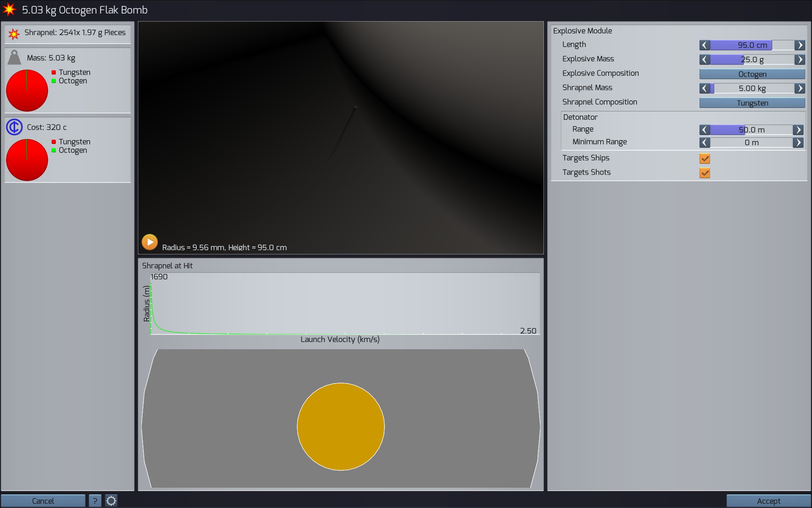812x508 pixels.
Task: Increase Minimum Range with right arrow
Action: click(x=798, y=143)
